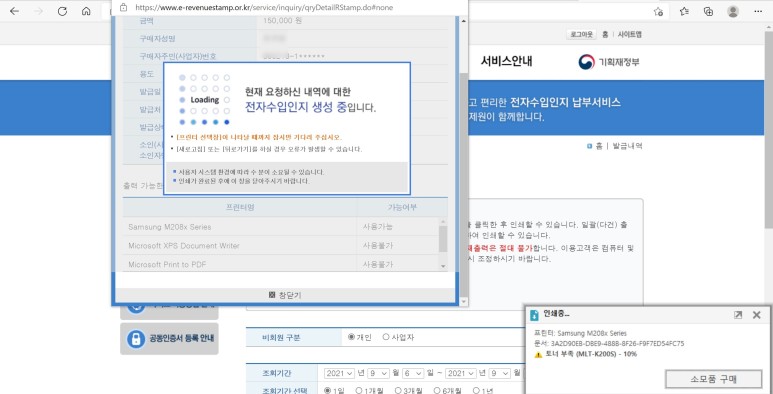Image resolution: width=773 pixels, height=394 pixels.
Task: Pop out the 인쇄중 print status window
Action: (738, 315)
